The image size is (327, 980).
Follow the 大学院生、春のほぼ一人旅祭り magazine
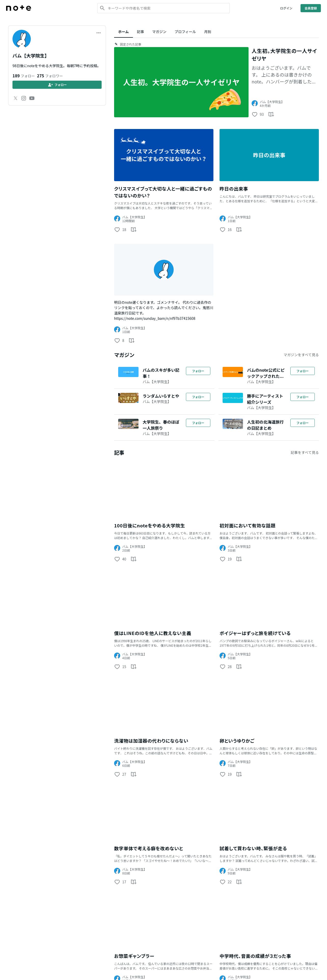coord(198,423)
